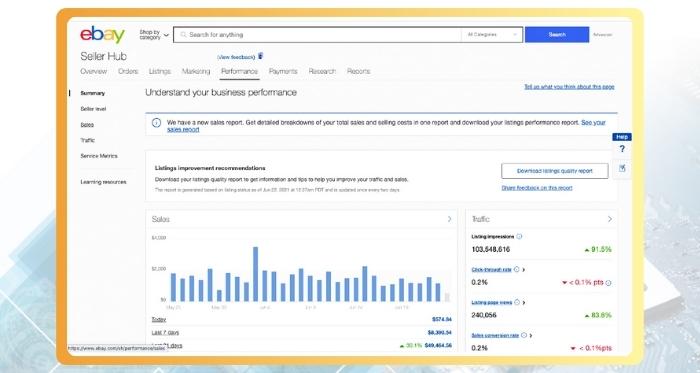Screen dimensions: 700x373
Task: Open Traffic panel via its chevron arrow
Action: pos(610,219)
